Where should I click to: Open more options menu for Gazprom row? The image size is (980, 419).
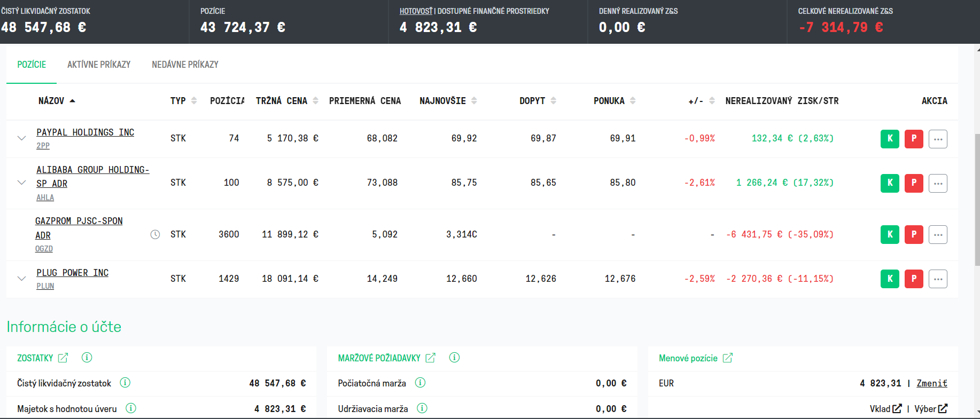pyautogui.click(x=938, y=234)
